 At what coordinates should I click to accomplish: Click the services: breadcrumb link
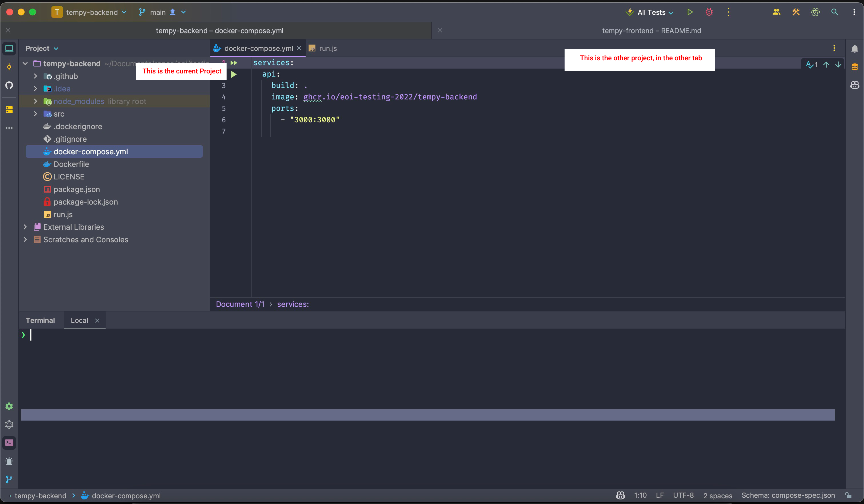pos(293,304)
